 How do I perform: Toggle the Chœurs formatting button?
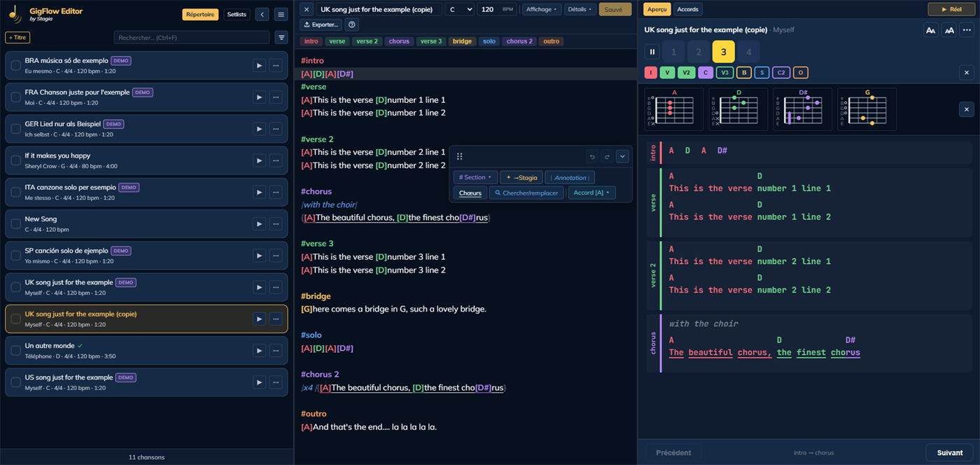470,193
